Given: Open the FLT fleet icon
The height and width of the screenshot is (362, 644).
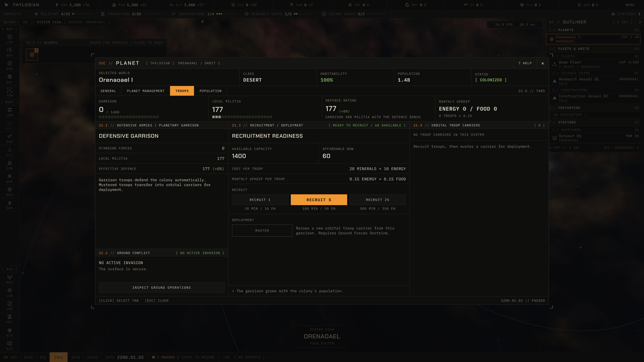Looking at the screenshot, I should tap(10, 152).
